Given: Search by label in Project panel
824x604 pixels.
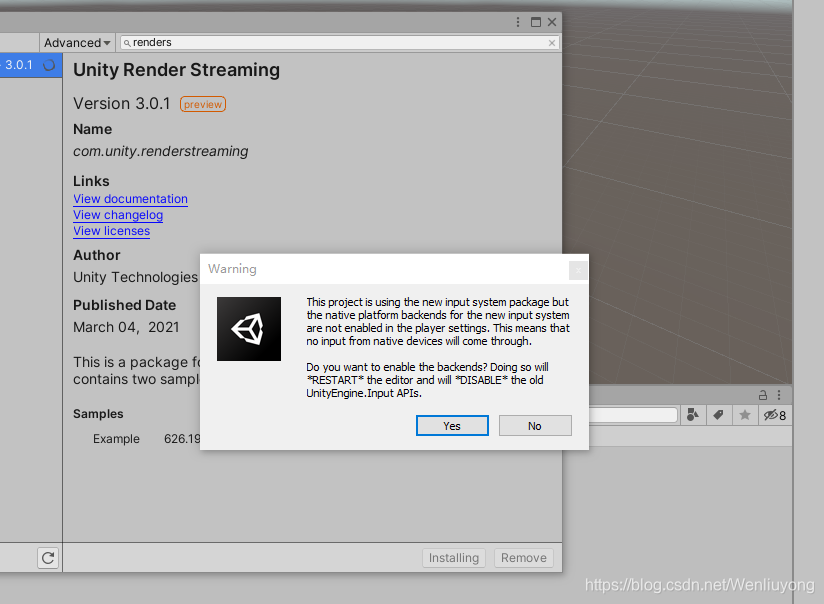Looking at the screenshot, I should pyautogui.click(x=718, y=415).
